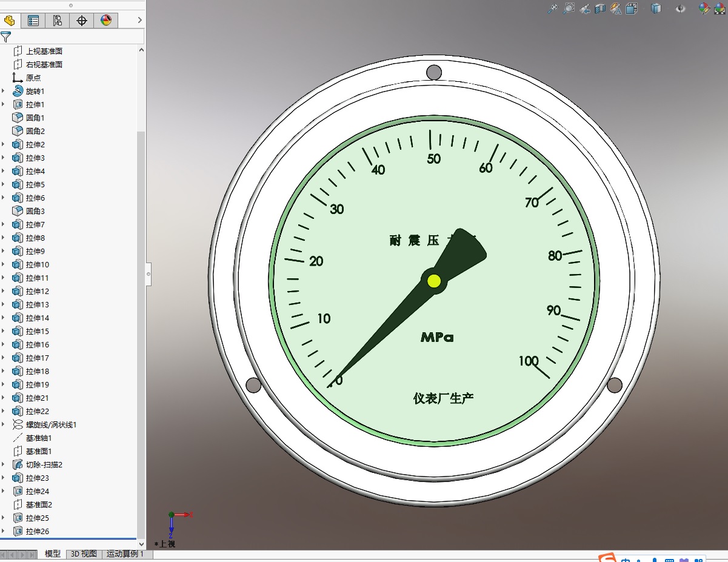
Task: Select 基准面1 in the feature tree
Action: [39, 451]
